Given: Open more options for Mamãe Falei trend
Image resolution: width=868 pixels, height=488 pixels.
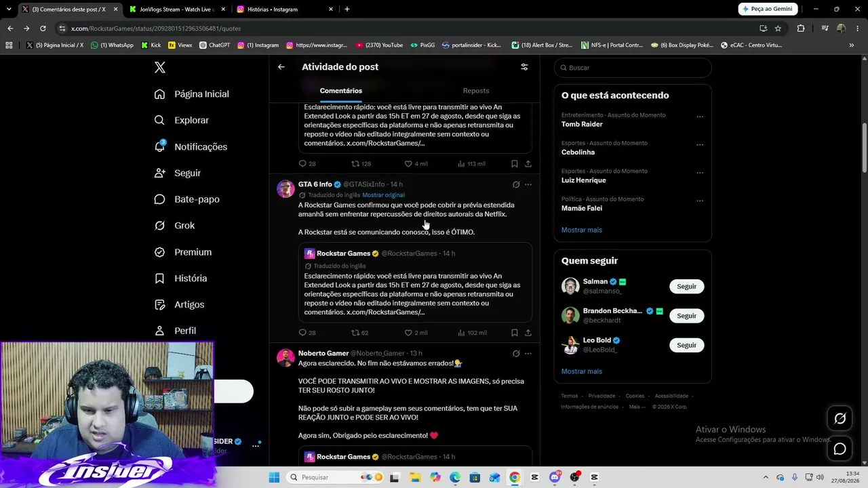Looking at the screenshot, I should (x=700, y=201).
